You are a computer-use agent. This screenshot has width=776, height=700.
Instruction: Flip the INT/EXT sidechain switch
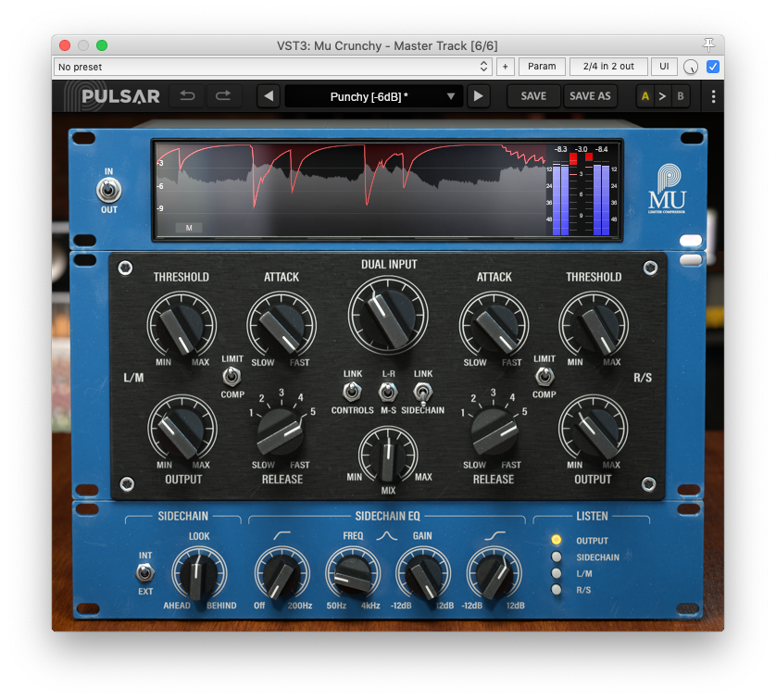click(145, 573)
